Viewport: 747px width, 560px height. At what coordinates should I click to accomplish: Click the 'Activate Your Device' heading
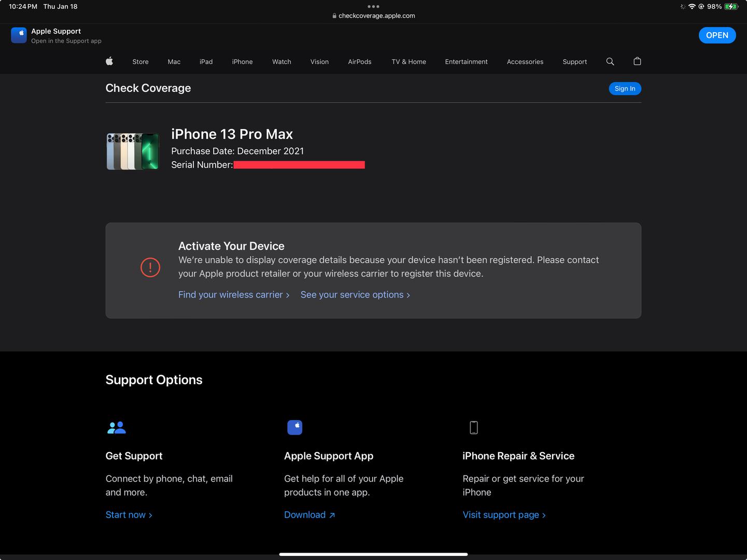[231, 246]
